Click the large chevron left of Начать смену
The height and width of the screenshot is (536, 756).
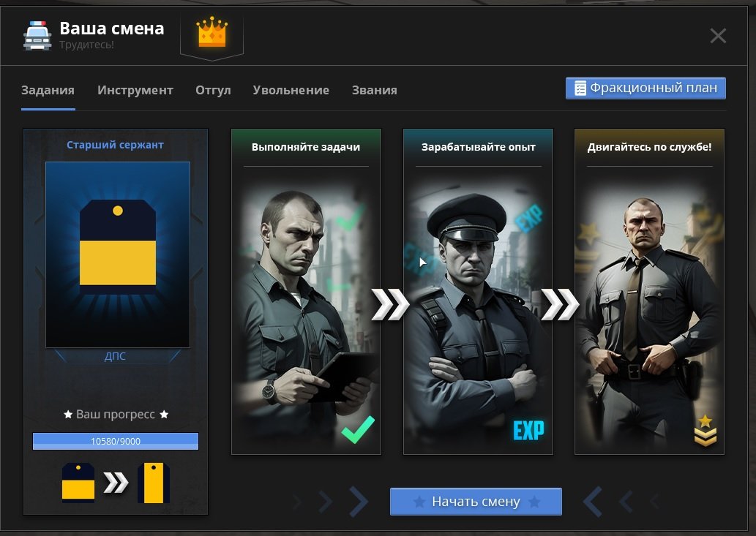[x=358, y=502]
